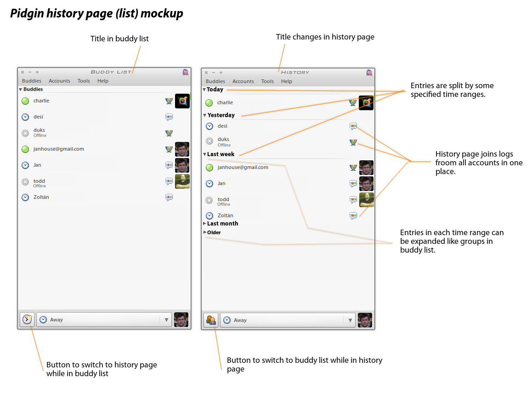Open Tools menu in History window
This screenshot has height=406, width=532.
(267, 81)
